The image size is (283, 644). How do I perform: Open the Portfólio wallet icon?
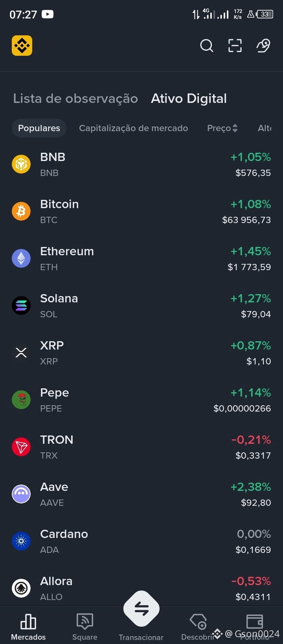coord(254,621)
